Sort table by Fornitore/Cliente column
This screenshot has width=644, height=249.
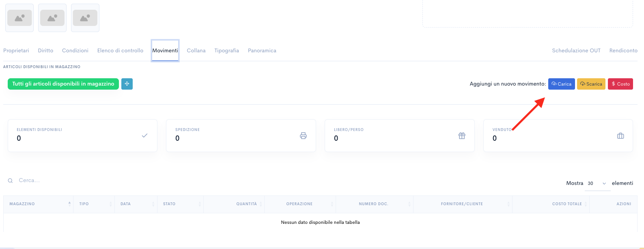[463, 204]
